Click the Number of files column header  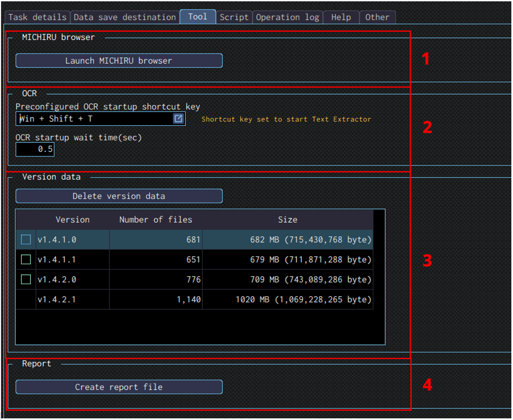click(156, 220)
